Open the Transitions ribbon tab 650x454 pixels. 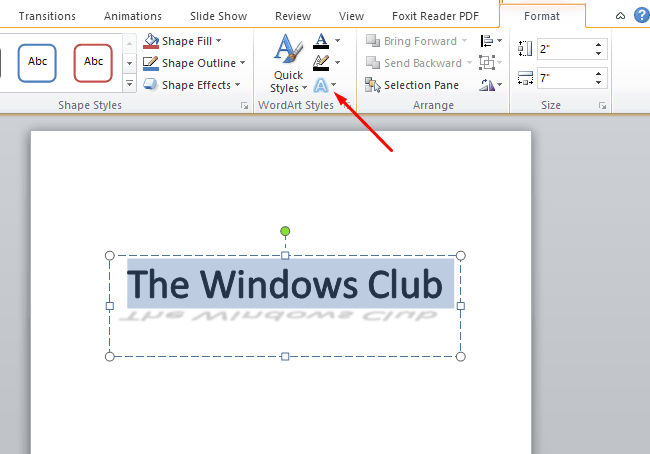(x=47, y=16)
